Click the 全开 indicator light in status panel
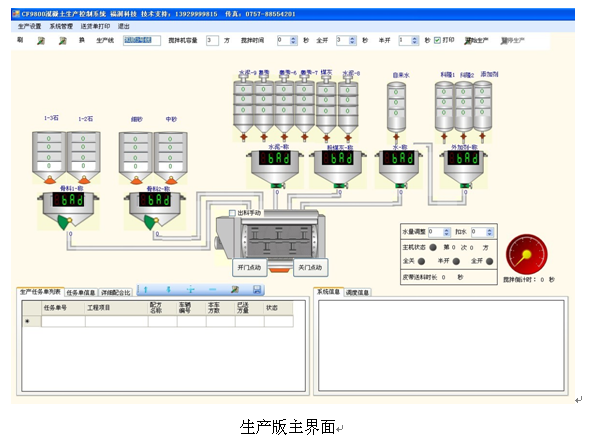 tap(489, 261)
